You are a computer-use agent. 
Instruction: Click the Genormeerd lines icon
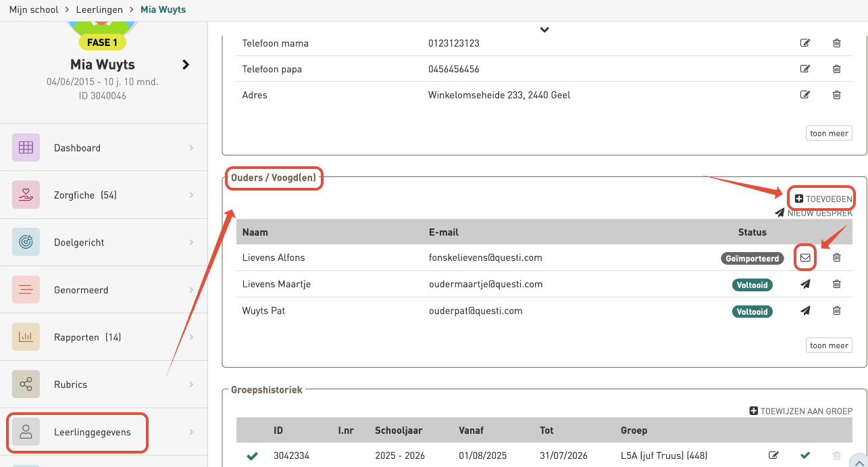(x=26, y=289)
